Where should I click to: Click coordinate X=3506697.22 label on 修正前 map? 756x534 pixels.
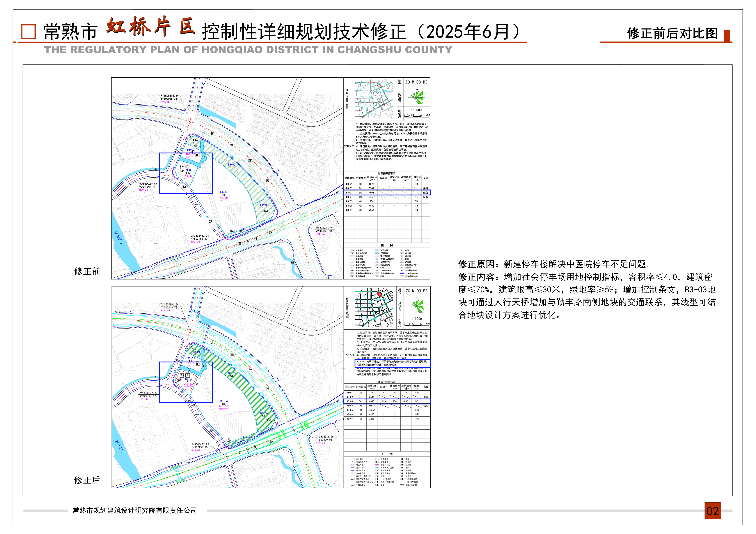coord(148,184)
